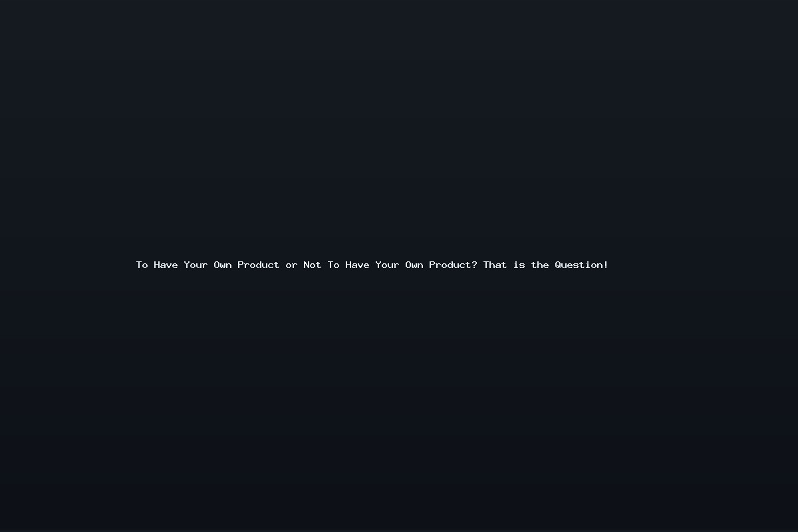This screenshot has width=798, height=532.
Task: Click the word "is" in the headline
Action: pos(519,265)
